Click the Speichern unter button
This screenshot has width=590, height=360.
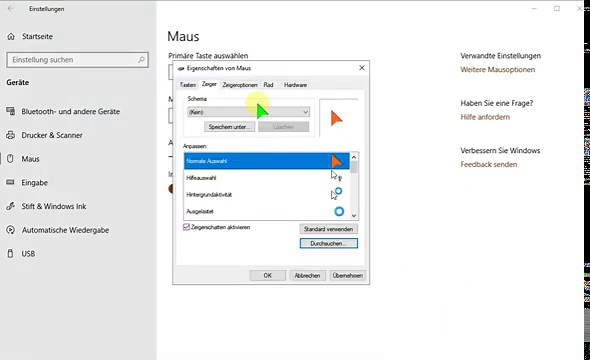pos(229,127)
